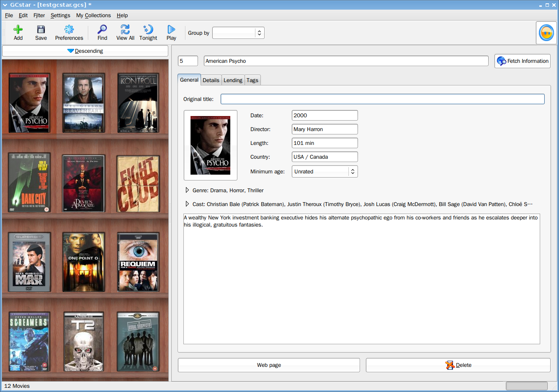Open the Minimum age dropdown
Image resolution: width=559 pixels, height=392 pixels.
pos(325,171)
